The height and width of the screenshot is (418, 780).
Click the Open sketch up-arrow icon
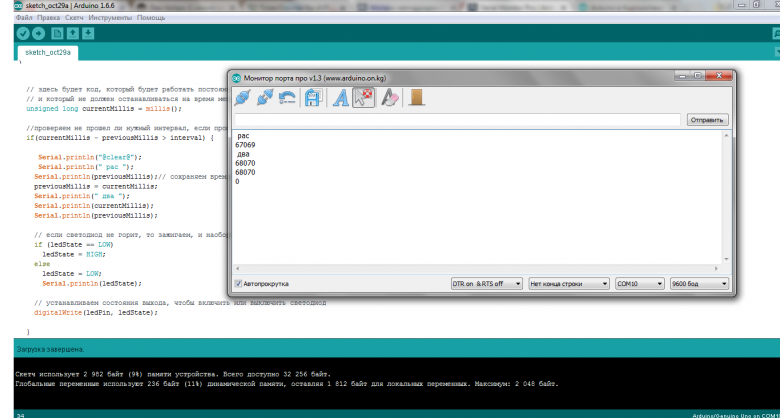click(74, 33)
